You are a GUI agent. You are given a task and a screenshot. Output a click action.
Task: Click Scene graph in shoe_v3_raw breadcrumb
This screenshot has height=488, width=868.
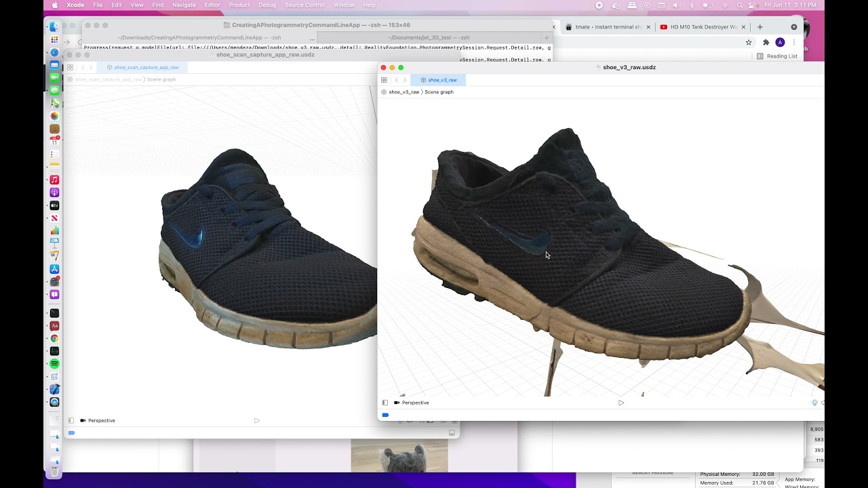coord(439,92)
